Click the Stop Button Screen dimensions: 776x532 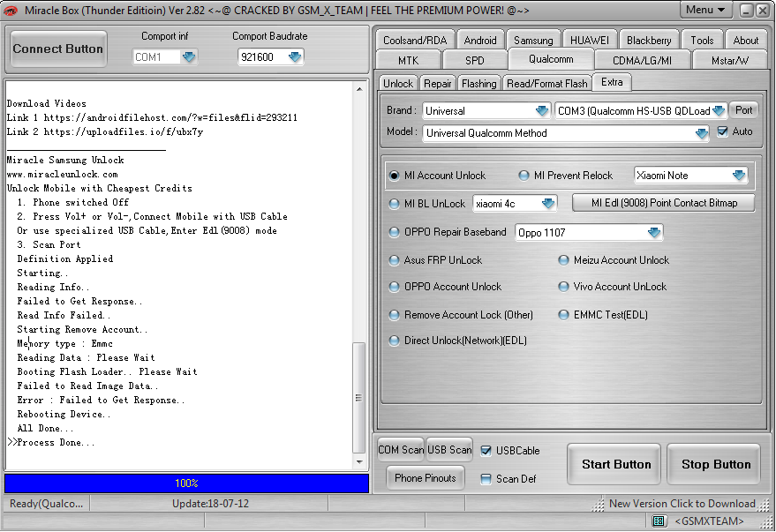714,464
